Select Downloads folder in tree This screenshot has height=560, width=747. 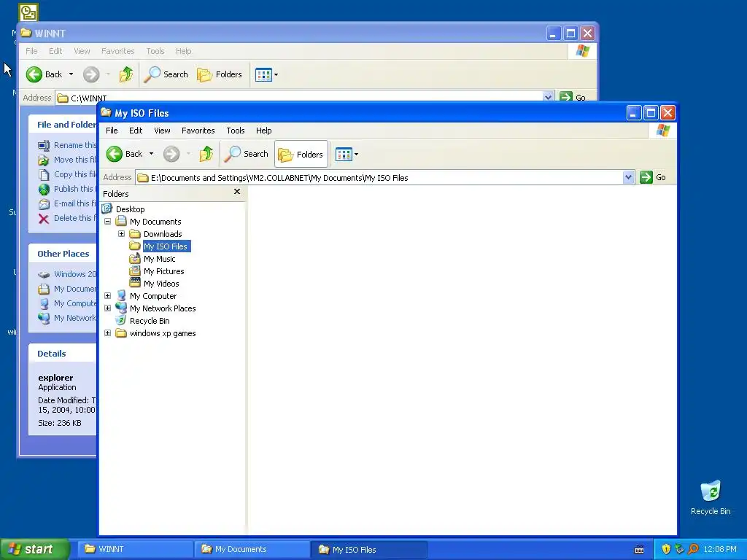coord(163,234)
